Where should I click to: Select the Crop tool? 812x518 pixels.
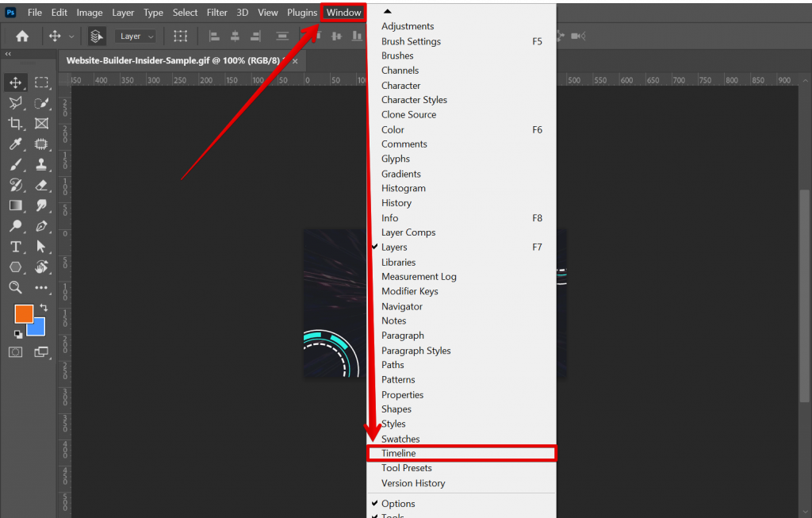coord(16,123)
